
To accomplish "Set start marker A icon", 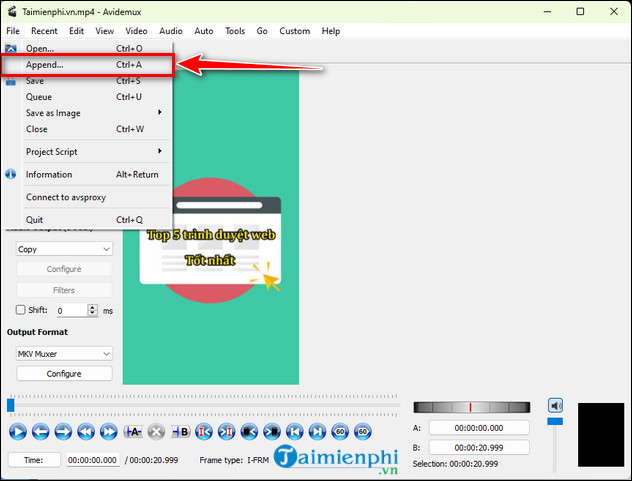I will click(x=134, y=432).
